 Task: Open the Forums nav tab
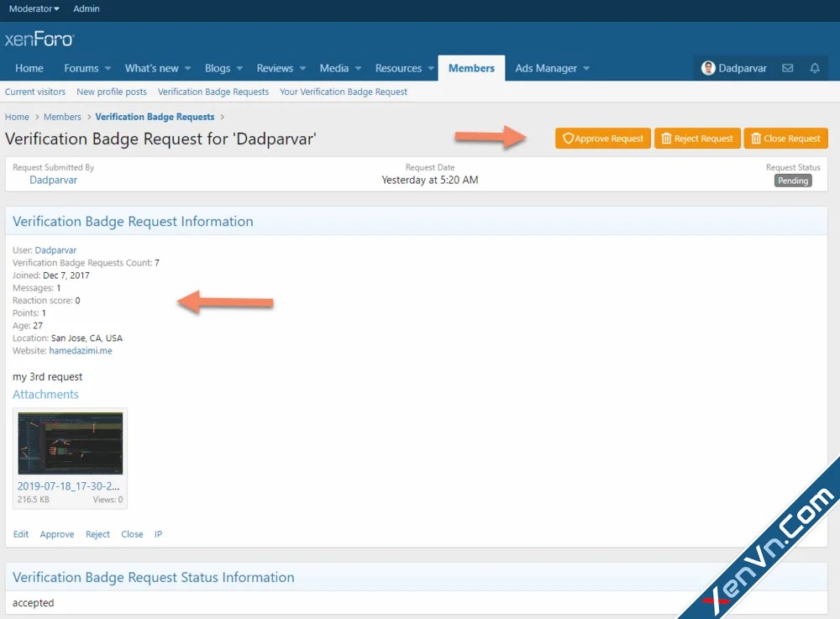[81, 68]
